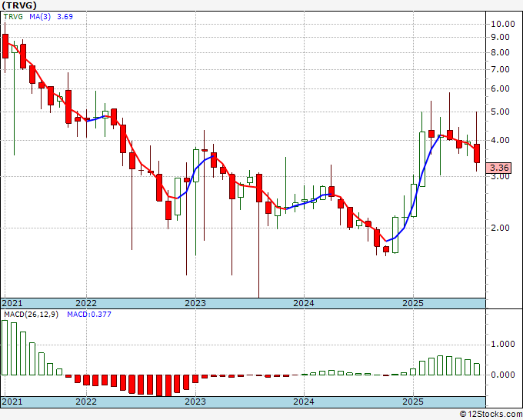Select 2022 on the MACD panel timeline
Screen dimensions: 523x420
coord(86,402)
